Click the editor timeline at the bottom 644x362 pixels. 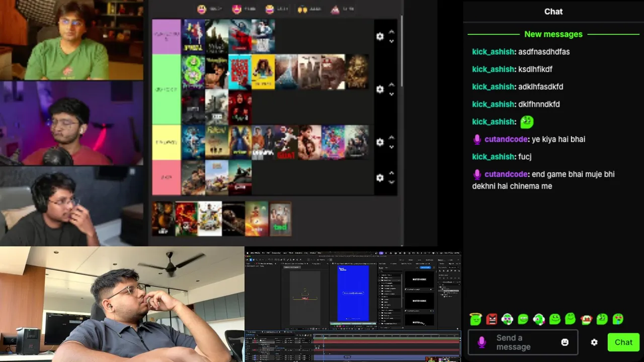coord(352,346)
